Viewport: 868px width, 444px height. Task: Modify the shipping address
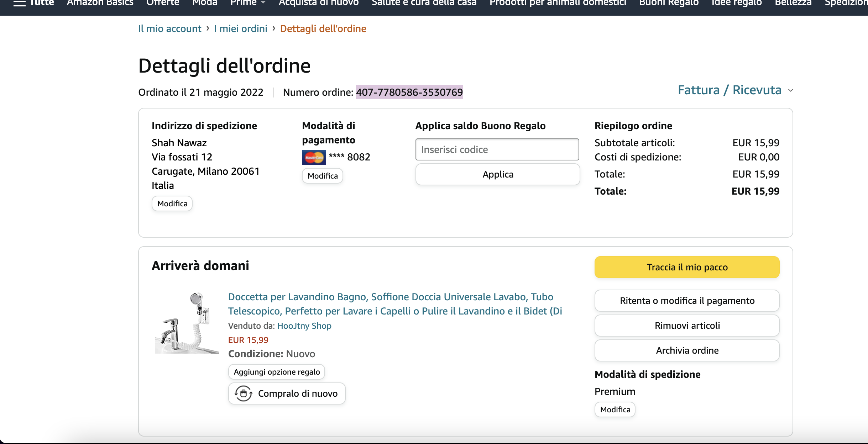pyautogui.click(x=172, y=203)
